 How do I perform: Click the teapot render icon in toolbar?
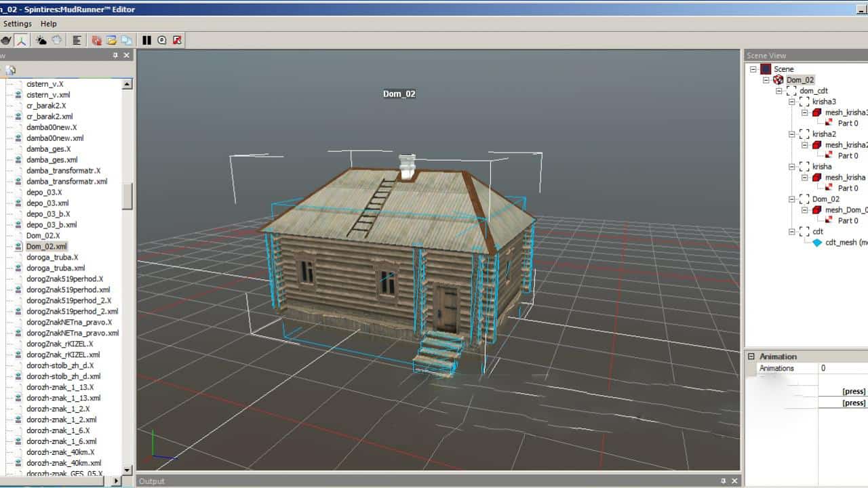[x=5, y=40]
